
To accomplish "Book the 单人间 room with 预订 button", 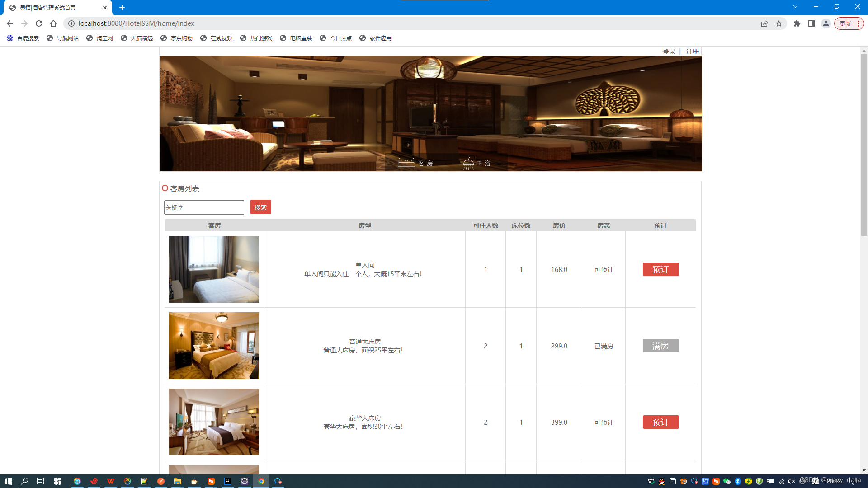I will (x=660, y=270).
